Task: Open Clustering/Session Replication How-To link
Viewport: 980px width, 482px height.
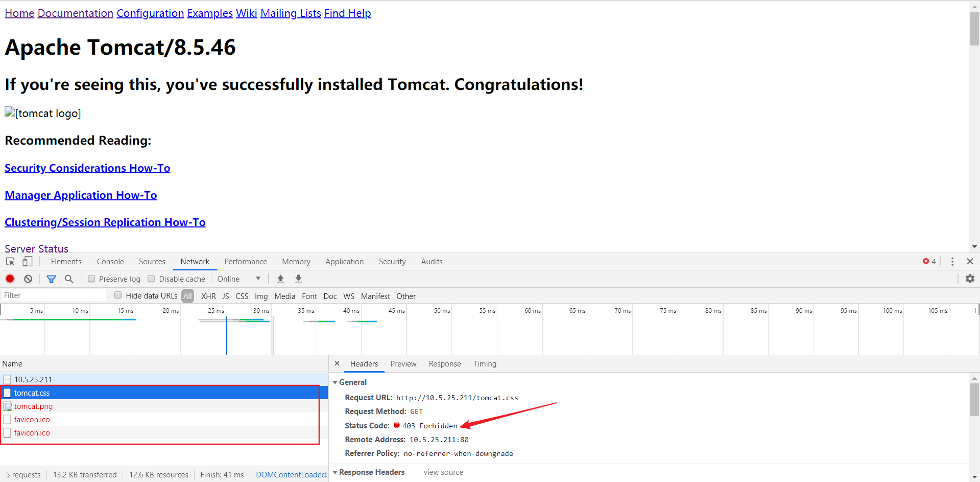Action: click(105, 222)
